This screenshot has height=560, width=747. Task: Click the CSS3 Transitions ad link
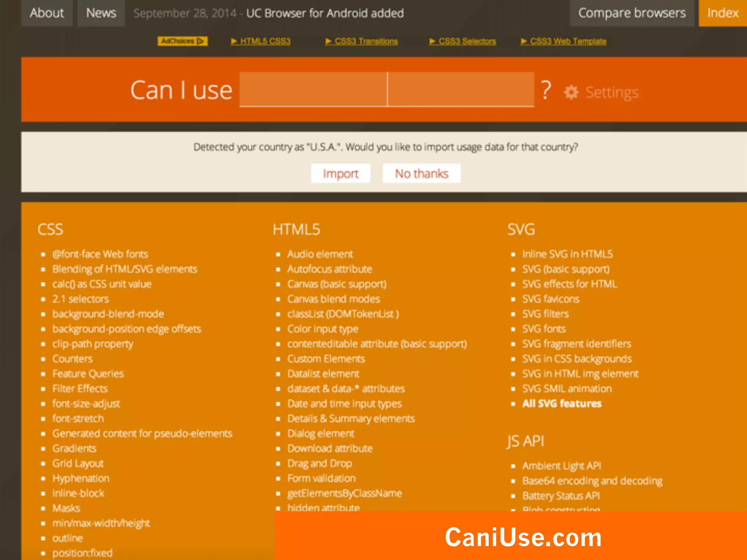(x=361, y=41)
